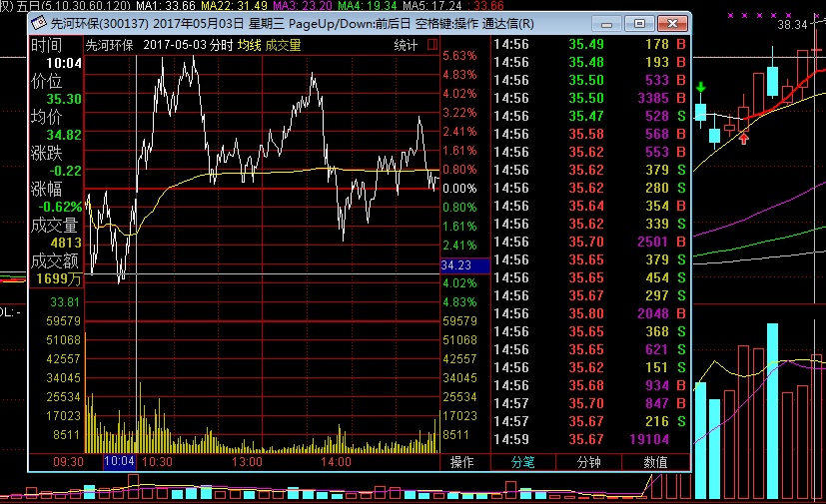
Task: Maximize the 先河环保 intraday window
Action: coord(639,24)
